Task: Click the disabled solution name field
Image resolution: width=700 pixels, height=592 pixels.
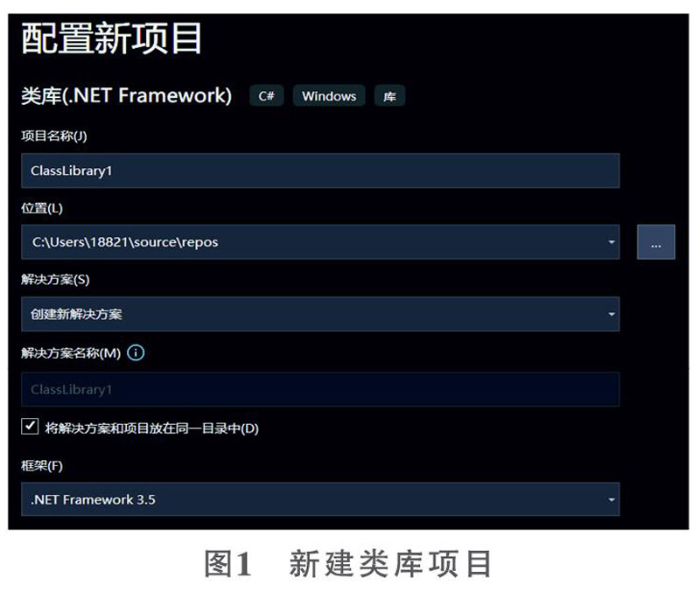Action: click(320, 389)
